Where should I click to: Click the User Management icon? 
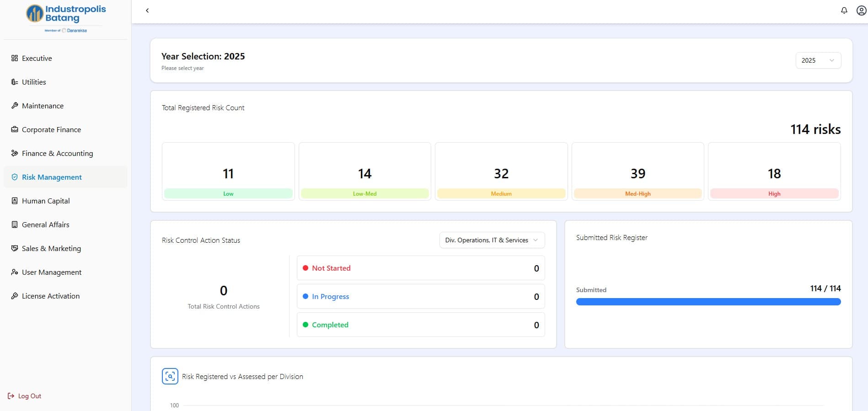click(15, 272)
